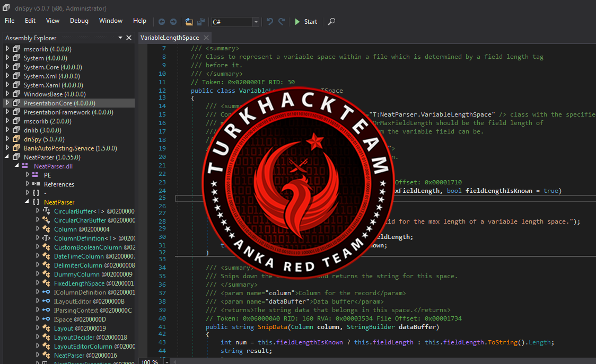Click the Redo icon in toolbar
The image size is (596, 364).
(282, 22)
